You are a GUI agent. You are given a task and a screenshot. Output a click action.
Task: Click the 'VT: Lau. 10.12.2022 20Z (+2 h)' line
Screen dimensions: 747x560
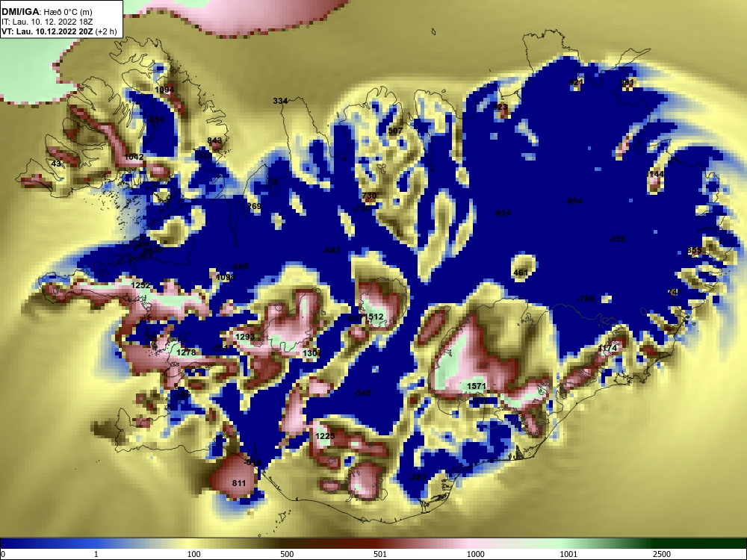click(x=59, y=31)
